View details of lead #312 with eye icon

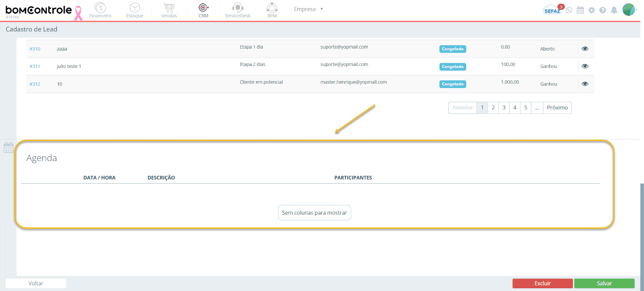[585, 84]
